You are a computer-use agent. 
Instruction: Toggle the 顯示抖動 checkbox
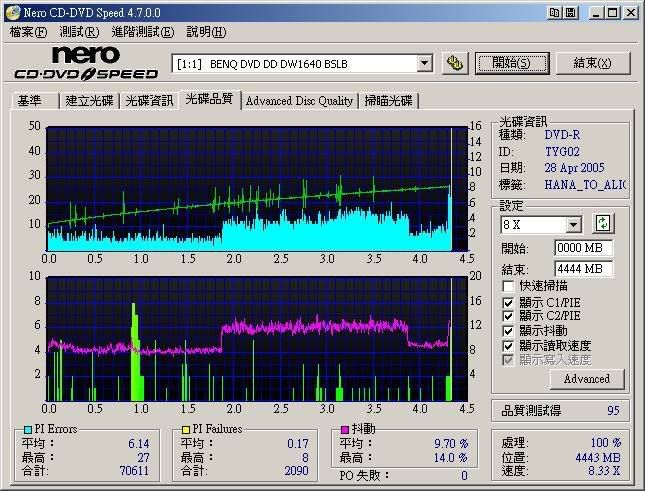(x=508, y=331)
